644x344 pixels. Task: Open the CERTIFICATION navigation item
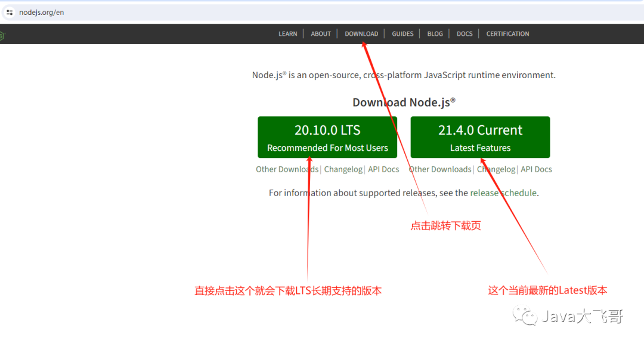click(507, 33)
